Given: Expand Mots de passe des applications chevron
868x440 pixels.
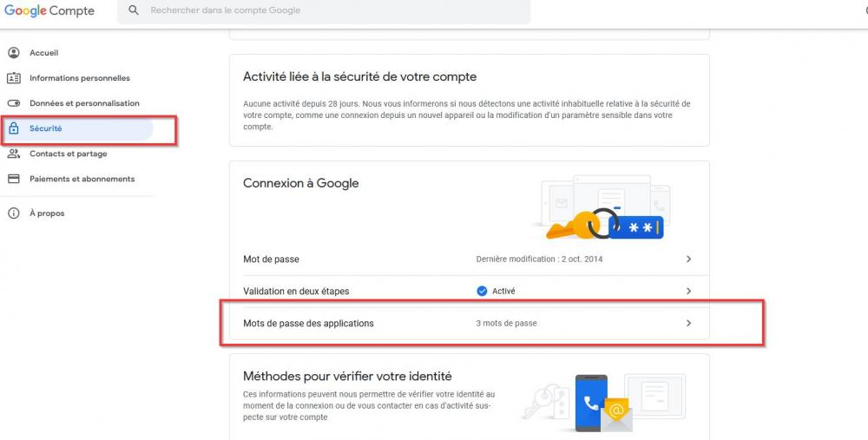Looking at the screenshot, I should (x=688, y=323).
